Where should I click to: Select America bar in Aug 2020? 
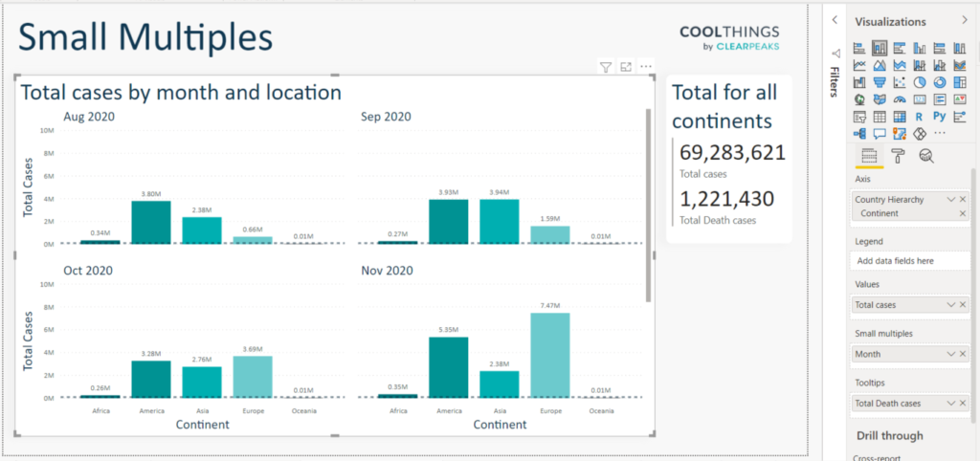point(151,223)
